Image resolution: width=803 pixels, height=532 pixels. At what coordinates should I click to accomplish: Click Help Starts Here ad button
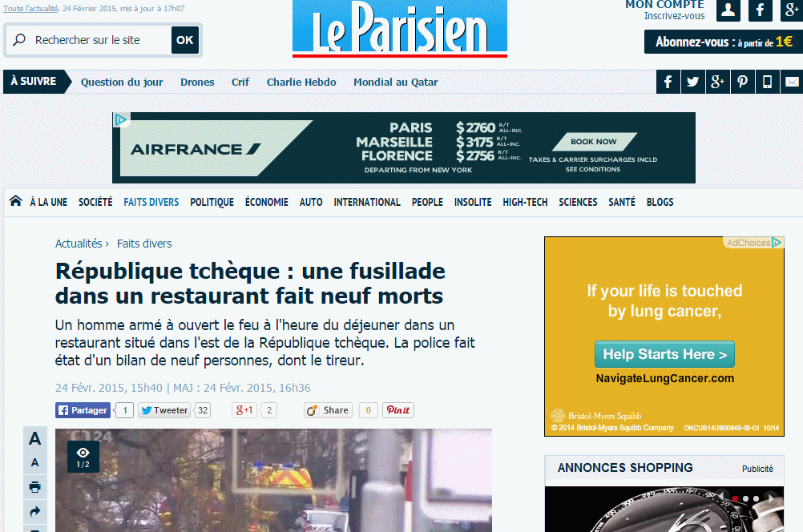(664, 354)
